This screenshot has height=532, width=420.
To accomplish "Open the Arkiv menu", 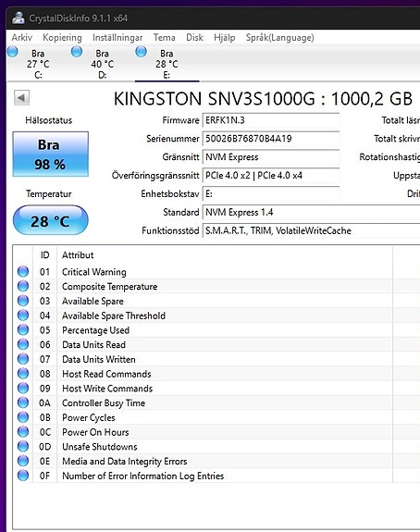I will (22, 37).
